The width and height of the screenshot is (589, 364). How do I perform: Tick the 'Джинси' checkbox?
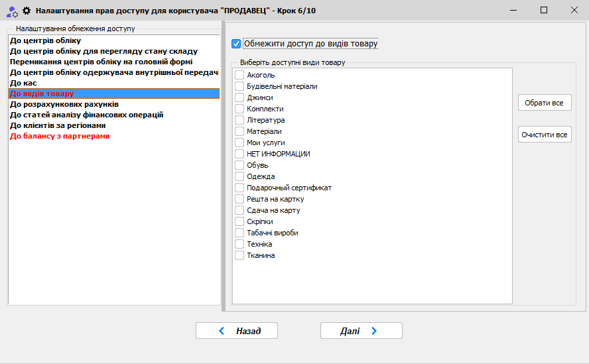pyautogui.click(x=239, y=97)
